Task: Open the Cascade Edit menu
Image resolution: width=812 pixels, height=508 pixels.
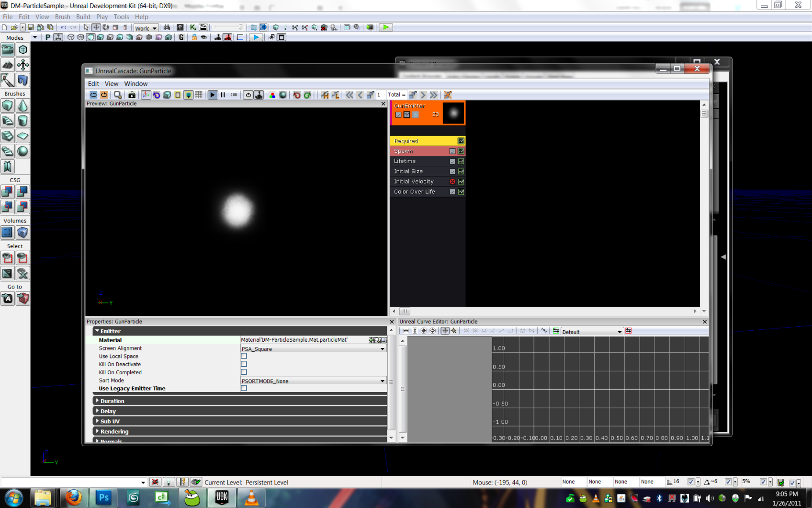Action: [x=93, y=83]
